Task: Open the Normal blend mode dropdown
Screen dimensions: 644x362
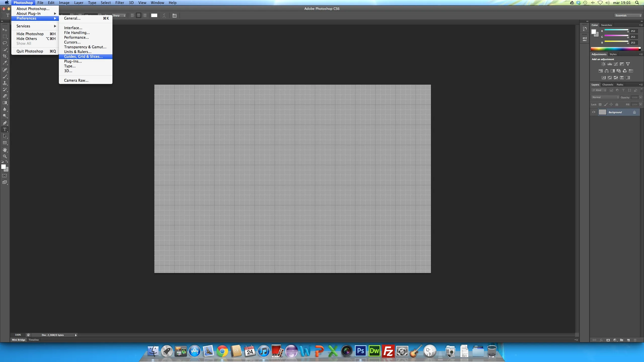Action: [605, 97]
